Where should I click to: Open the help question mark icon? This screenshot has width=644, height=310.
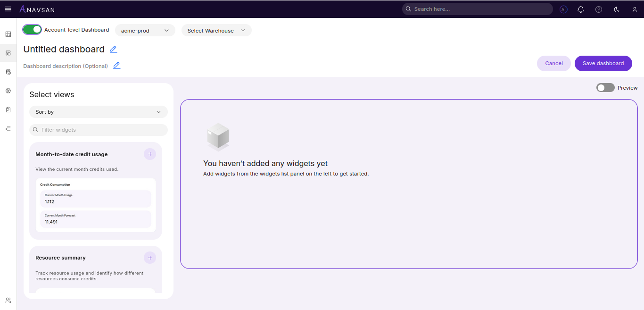(x=599, y=9)
